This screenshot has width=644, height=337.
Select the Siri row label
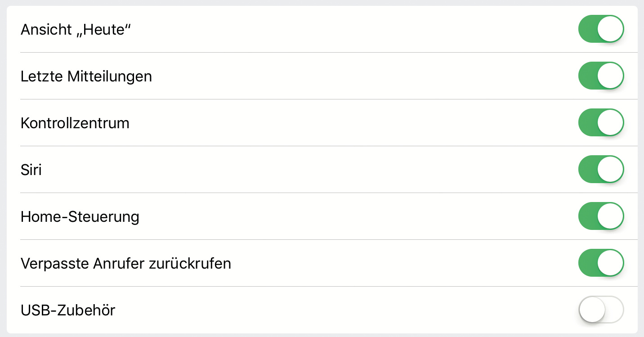click(x=31, y=170)
